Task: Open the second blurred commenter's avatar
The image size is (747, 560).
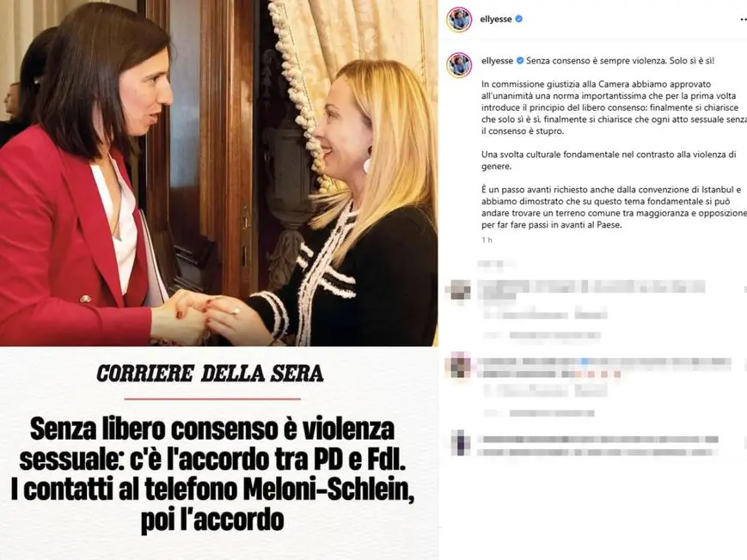Action: click(x=460, y=365)
